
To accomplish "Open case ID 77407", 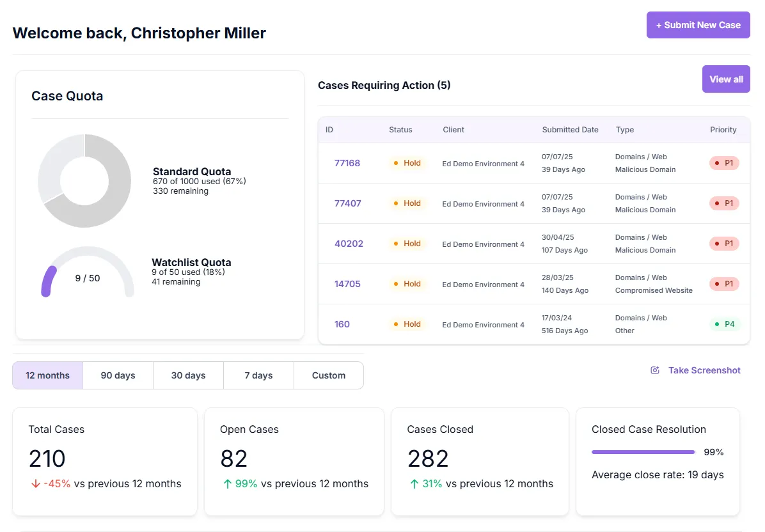I will pyautogui.click(x=347, y=203).
